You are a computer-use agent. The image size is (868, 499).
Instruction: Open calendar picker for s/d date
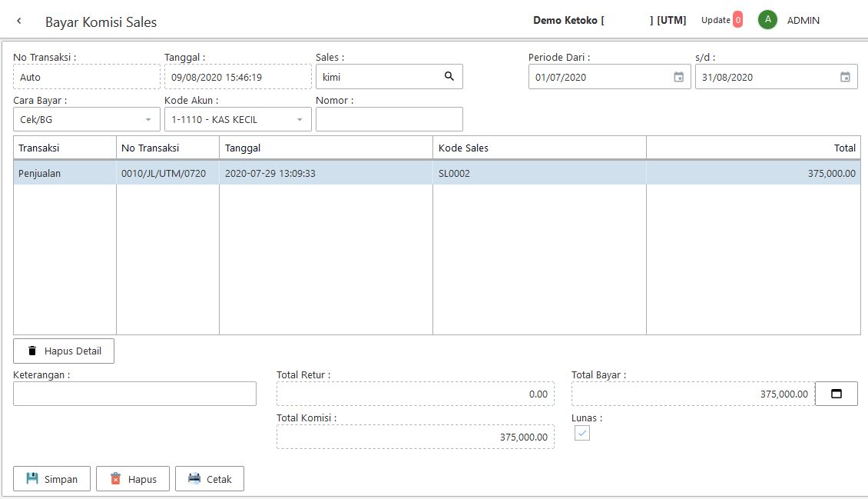coord(845,77)
